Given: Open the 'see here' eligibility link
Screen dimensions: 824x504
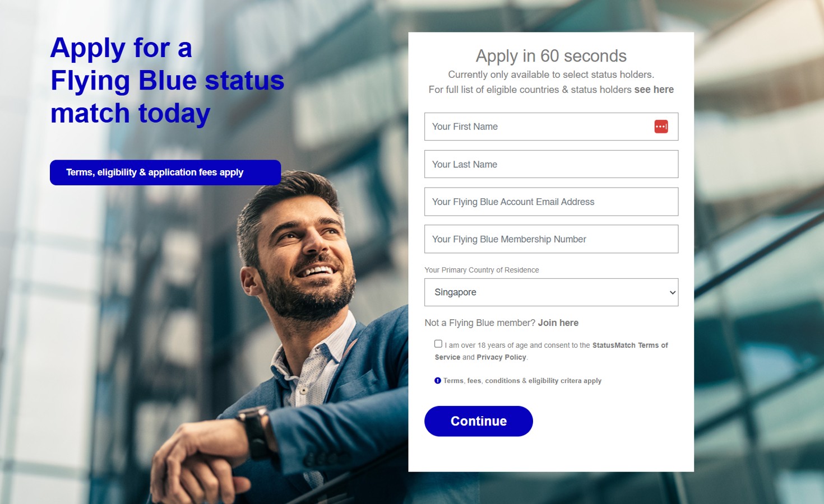Looking at the screenshot, I should coord(654,90).
